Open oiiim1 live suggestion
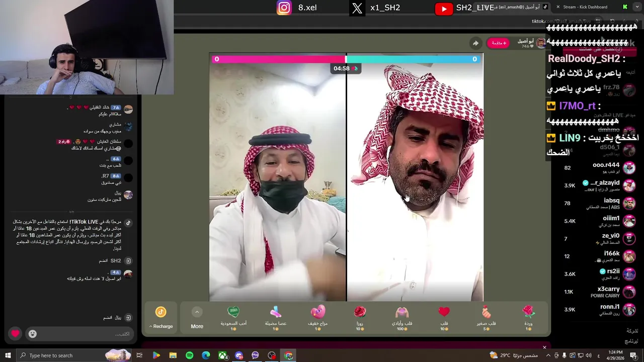This screenshot has height=362, width=644. click(x=599, y=221)
